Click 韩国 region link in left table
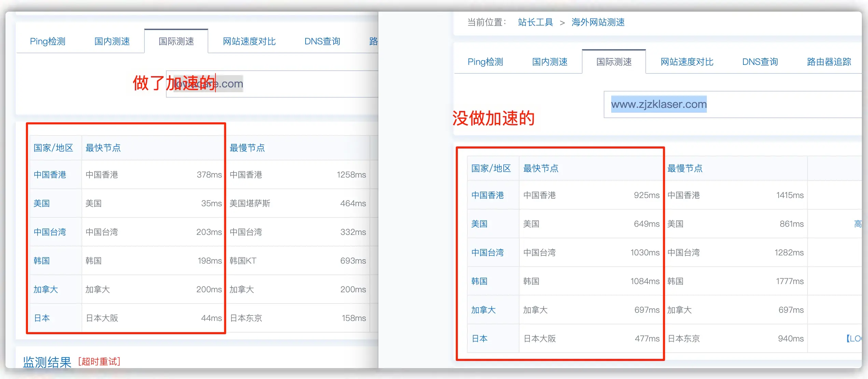The image size is (868, 379). [42, 261]
